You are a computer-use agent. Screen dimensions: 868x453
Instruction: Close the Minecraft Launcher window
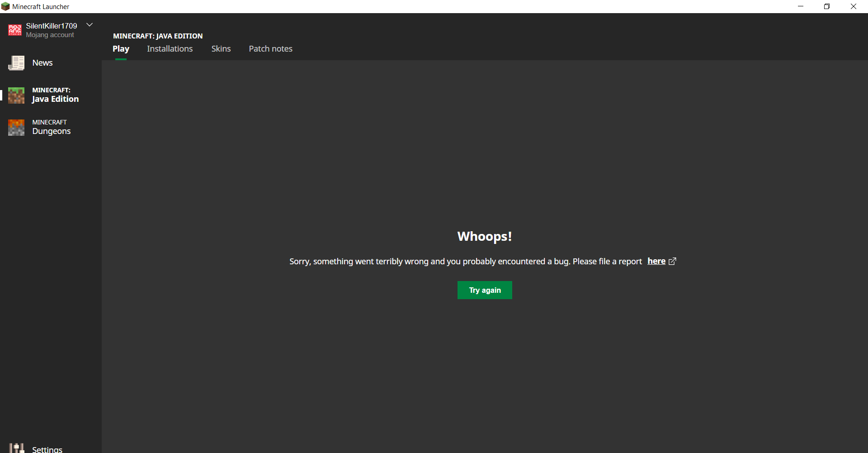854,6
